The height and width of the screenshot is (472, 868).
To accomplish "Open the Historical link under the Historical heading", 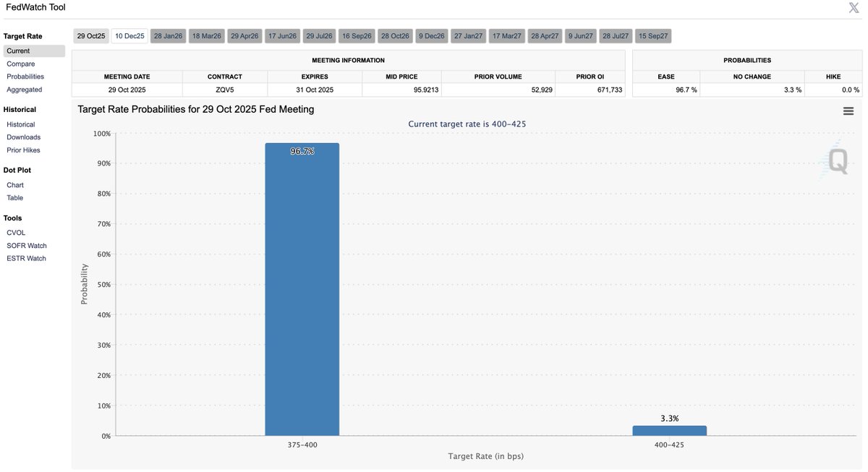I will click(21, 124).
